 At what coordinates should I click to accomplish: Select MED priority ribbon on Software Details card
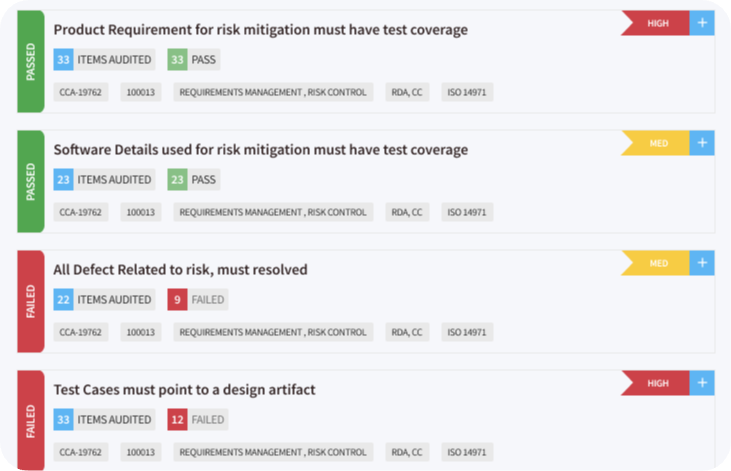point(656,143)
